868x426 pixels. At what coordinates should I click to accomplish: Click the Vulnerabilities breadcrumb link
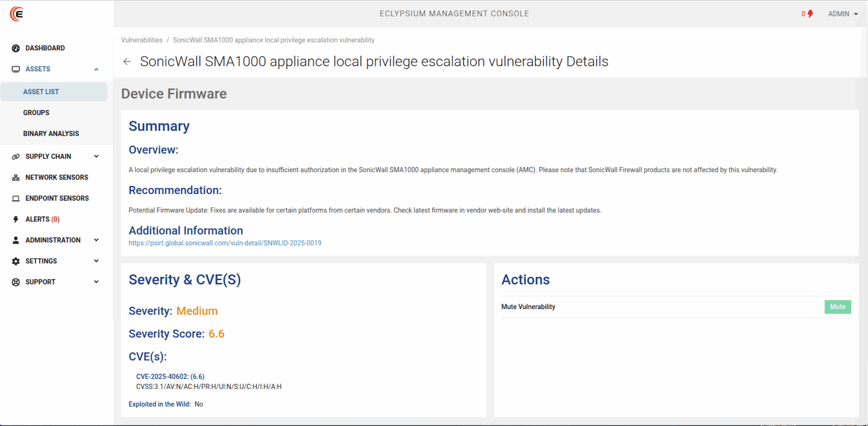click(x=142, y=40)
